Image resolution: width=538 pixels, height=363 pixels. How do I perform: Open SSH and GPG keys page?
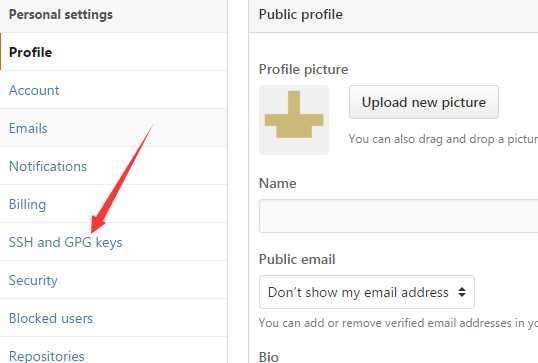pos(113,242)
